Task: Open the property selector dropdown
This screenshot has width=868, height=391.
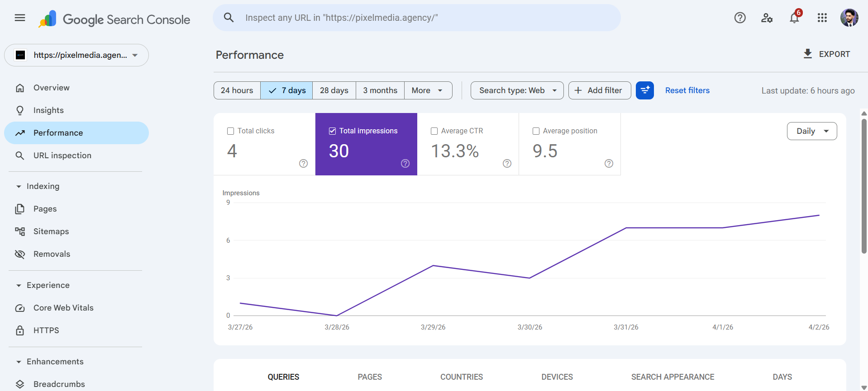Action: (76, 55)
